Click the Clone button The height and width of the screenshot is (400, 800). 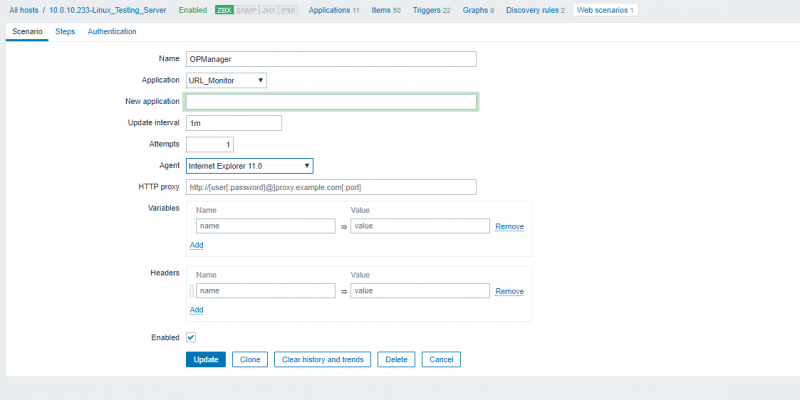250,359
